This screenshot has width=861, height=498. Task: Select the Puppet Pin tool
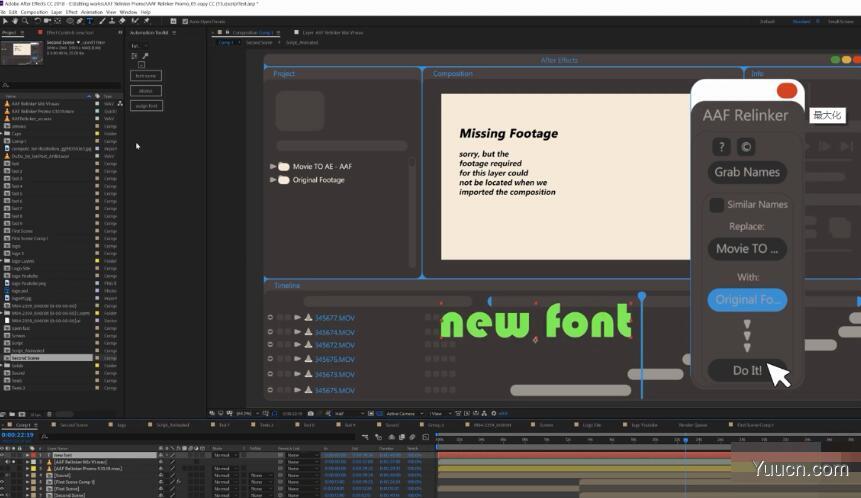point(147,21)
